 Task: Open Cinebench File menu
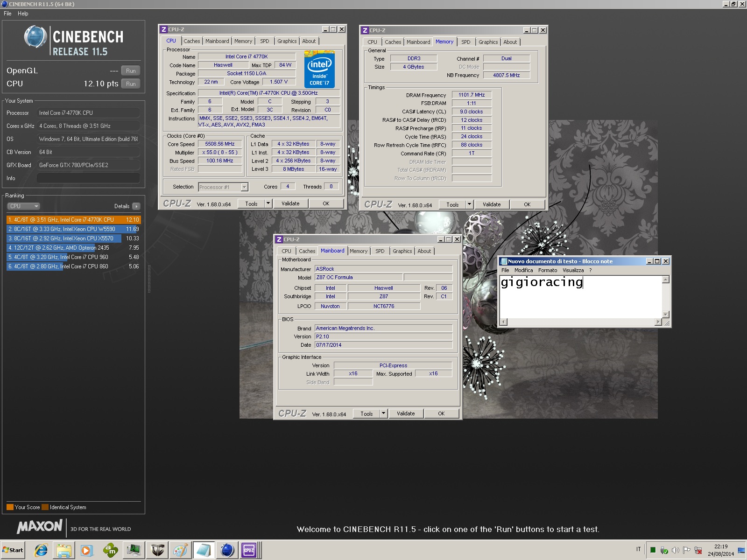coord(7,14)
